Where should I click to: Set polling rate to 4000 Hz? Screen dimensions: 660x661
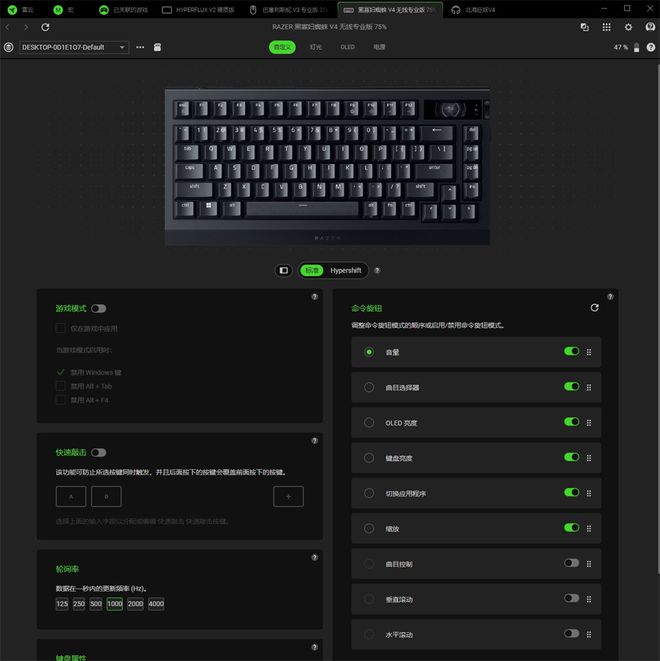click(x=156, y=604)
